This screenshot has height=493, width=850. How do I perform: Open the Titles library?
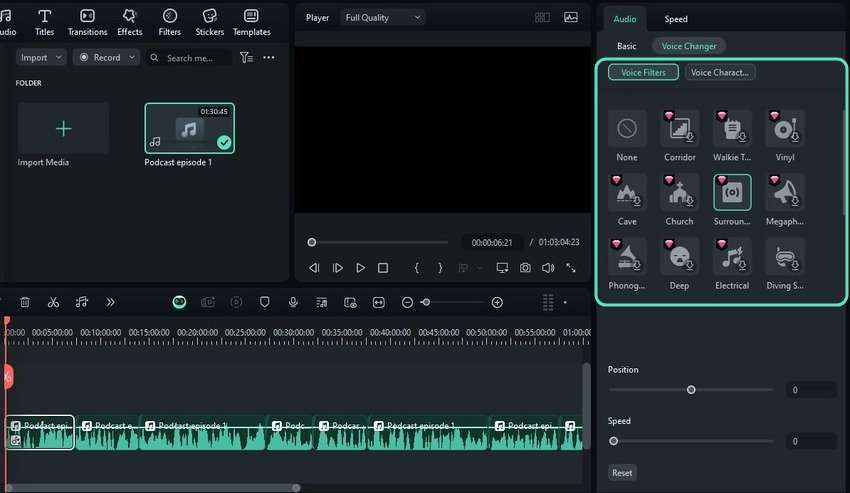point(44,23)
